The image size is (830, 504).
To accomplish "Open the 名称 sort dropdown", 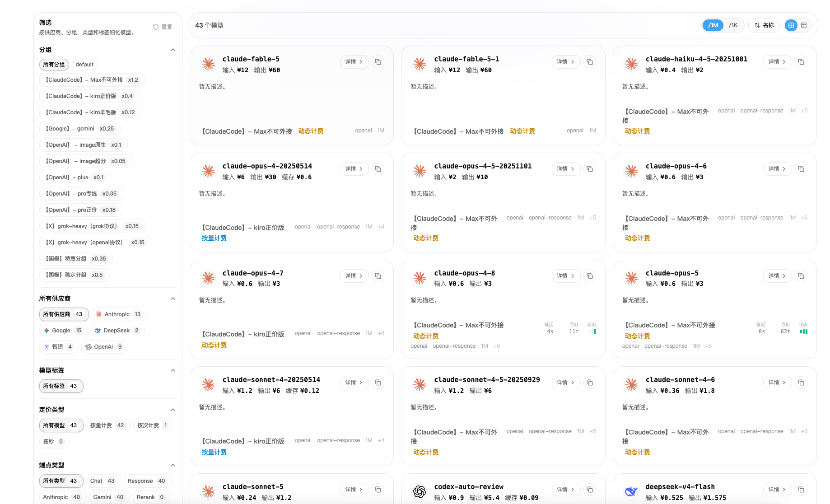I will [x=764, y=25].
